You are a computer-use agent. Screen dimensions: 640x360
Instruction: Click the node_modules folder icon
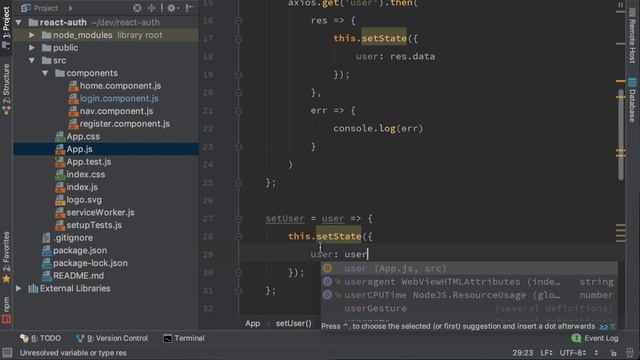[47, 35]
